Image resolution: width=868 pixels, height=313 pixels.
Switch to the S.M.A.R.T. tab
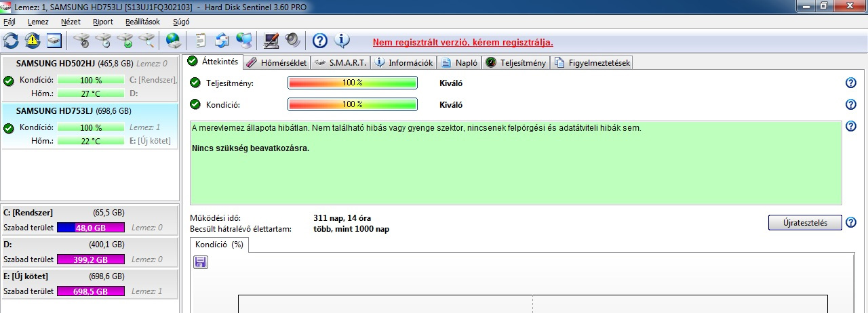pyautogui.click(x=340, y=63)
